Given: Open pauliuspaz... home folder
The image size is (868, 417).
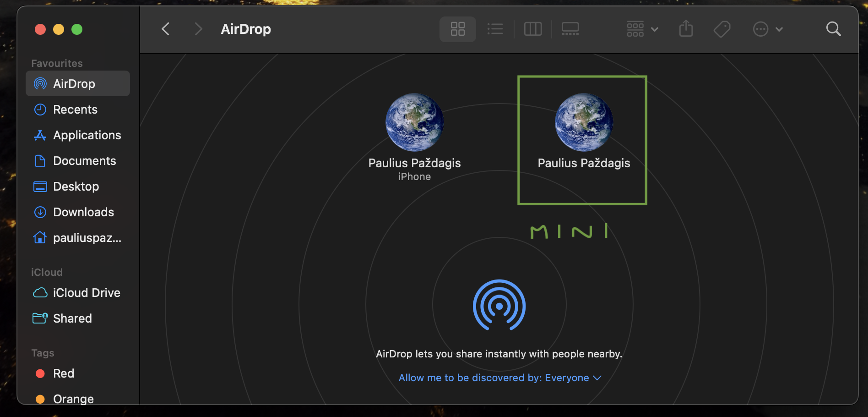Looking at the screenshot, I should [78, 238].
